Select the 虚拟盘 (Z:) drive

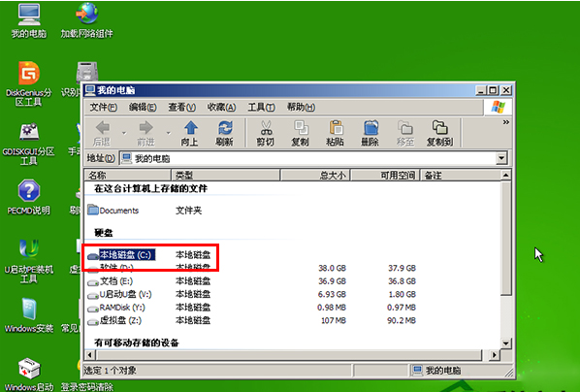pyautogui.click(x=114, y=320)
